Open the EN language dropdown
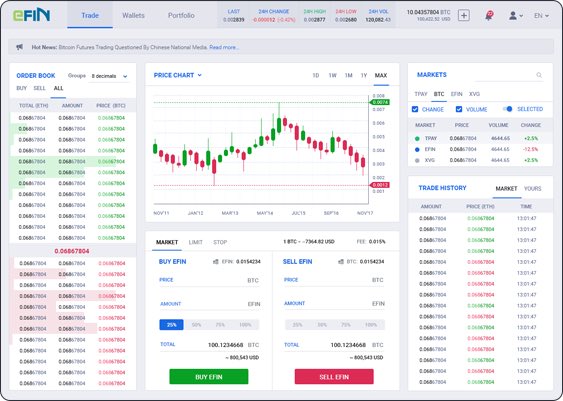563x401 pixels. 541,15
